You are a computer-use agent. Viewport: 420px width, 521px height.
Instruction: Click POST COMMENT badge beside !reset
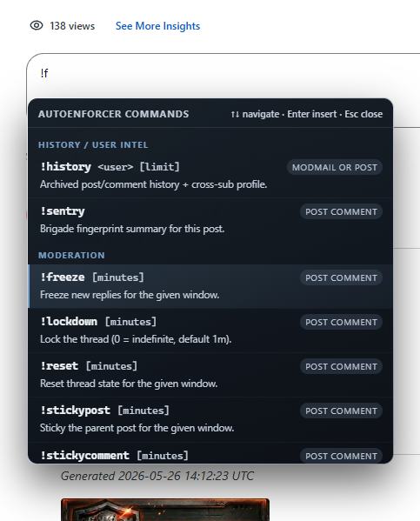point(341,366)
